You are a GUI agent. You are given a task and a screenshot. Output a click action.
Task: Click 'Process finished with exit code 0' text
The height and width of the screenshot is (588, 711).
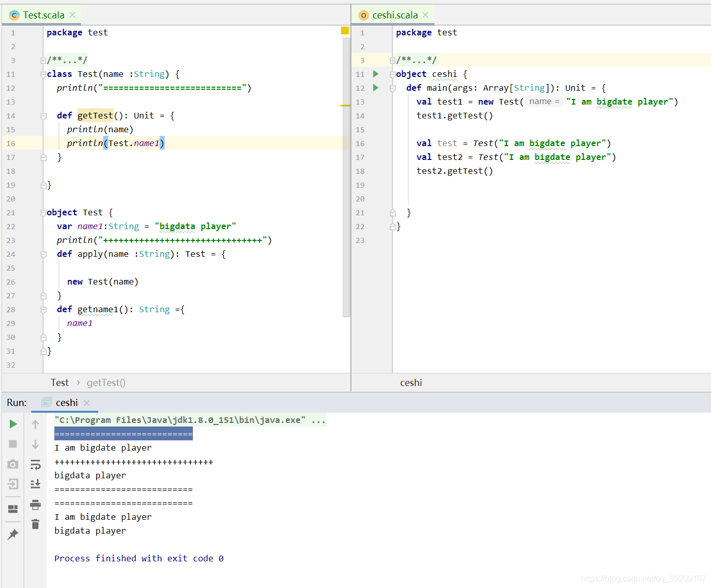click(x=139, y=558)
